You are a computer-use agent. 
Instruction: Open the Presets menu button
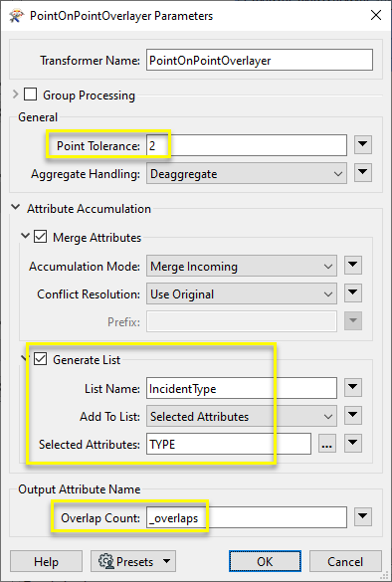click(133, 561)
